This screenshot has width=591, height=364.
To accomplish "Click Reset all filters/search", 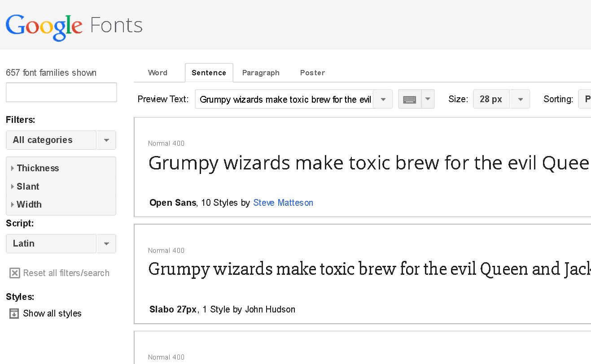I will (66, 273).
